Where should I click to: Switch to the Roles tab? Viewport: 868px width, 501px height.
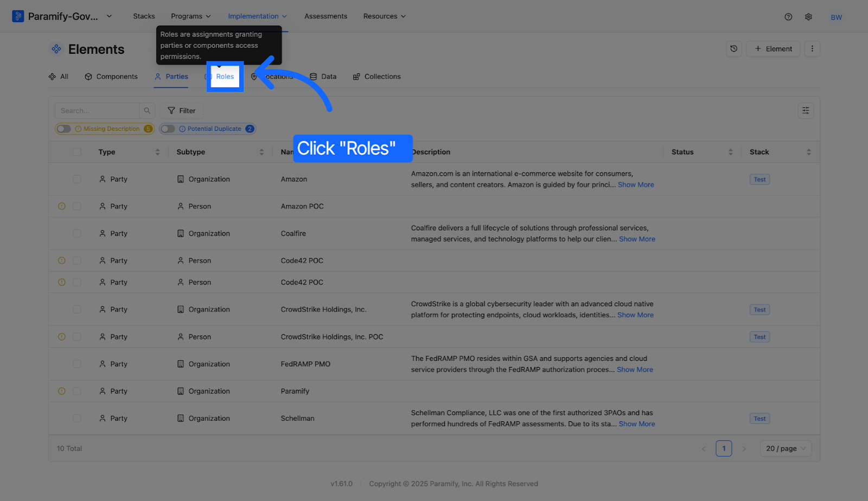[x=225, y=77]
